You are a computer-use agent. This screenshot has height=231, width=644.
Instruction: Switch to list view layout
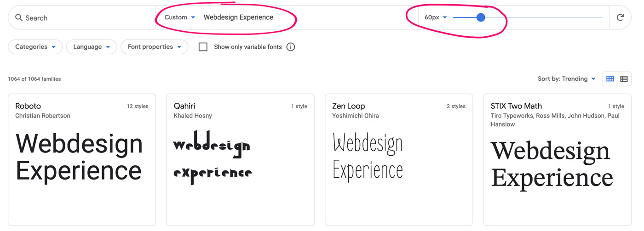coord(624,79)
